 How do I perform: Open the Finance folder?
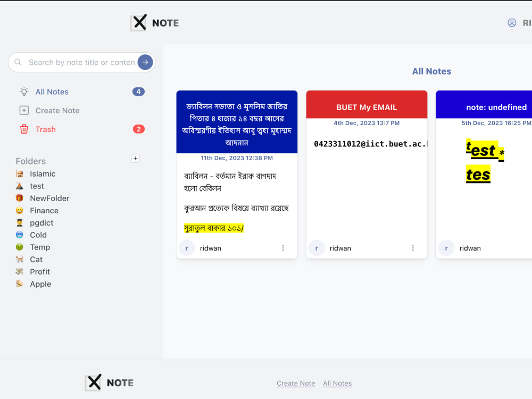(44, 211)
